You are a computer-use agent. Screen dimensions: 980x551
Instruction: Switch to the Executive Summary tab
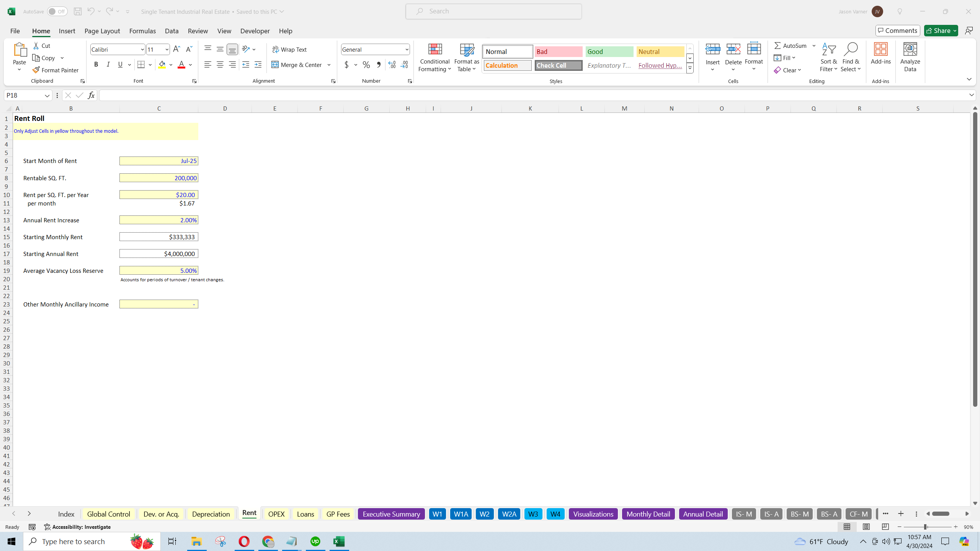(391, 514)
